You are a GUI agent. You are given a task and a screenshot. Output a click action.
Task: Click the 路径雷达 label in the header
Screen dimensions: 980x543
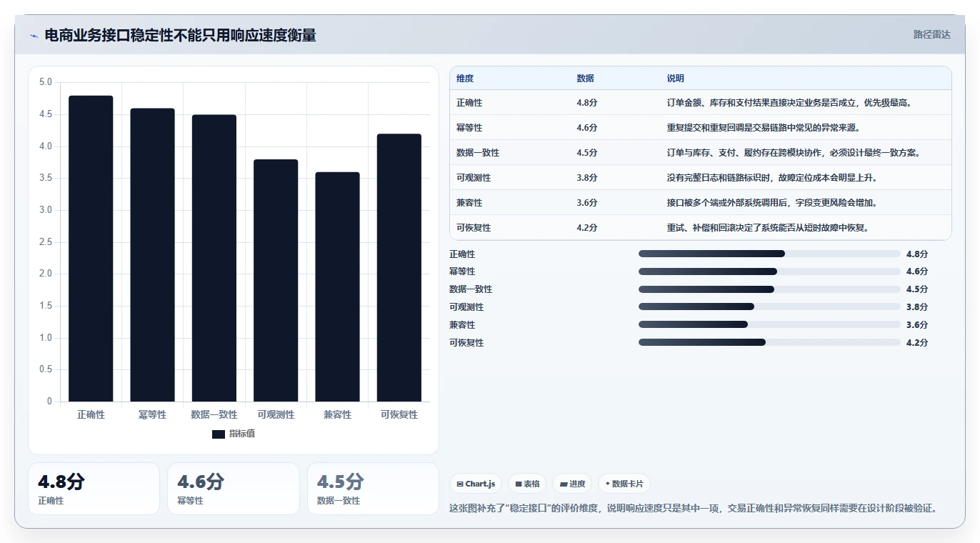coord(931,34)
